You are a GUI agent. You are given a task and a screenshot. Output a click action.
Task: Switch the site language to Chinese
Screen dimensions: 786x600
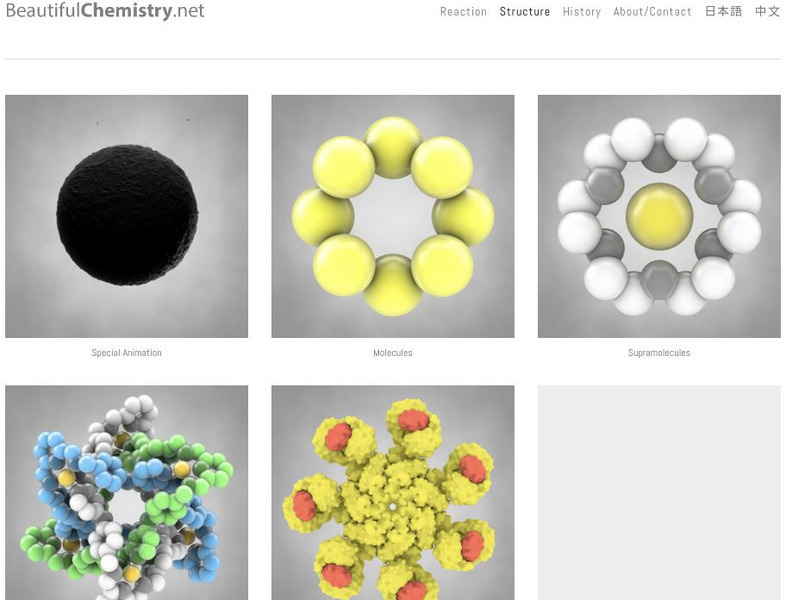tap(767, 12)
